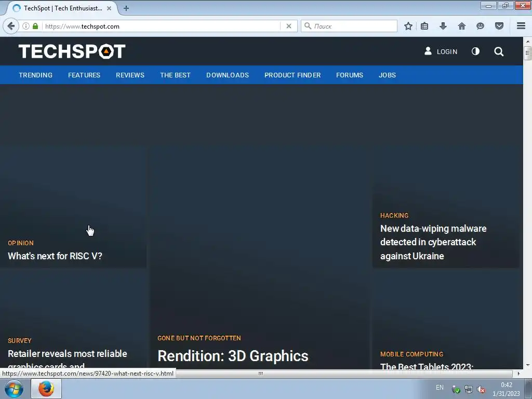Click Firefox icon in taskbar
This screenshot has width=532, height=399.
tap(46, 389)
